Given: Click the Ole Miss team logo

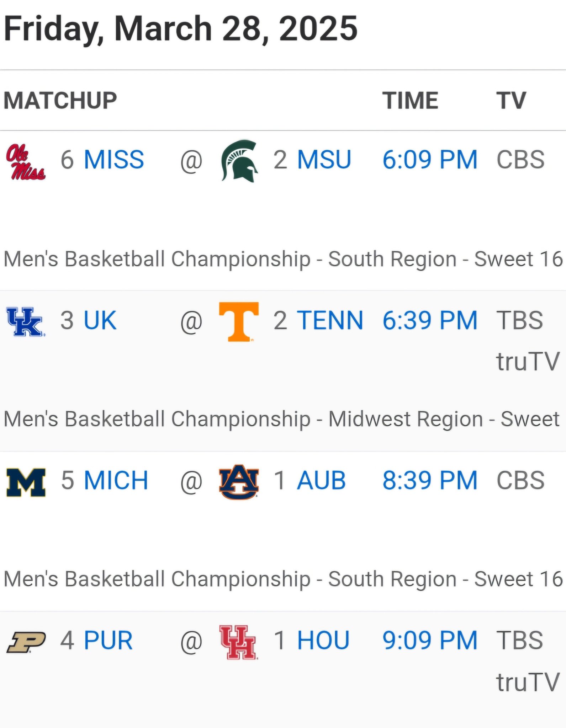Looking at the screenshot, I should (x=26, y=162).
